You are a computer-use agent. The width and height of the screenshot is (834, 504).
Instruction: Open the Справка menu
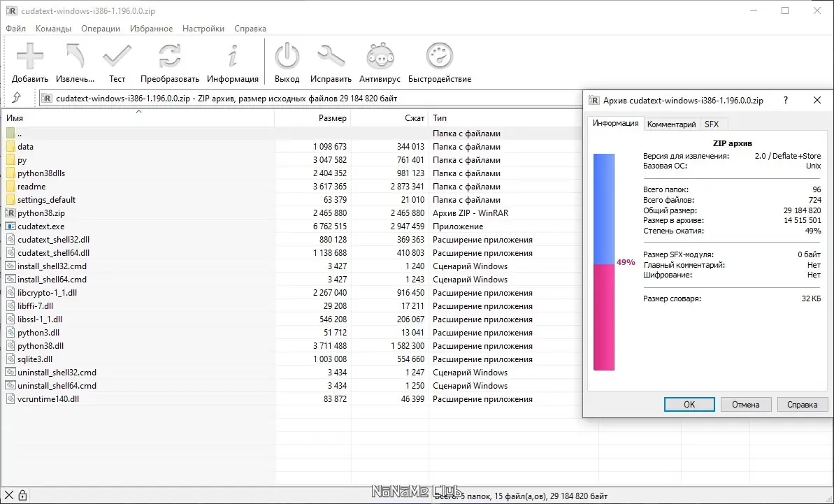pyautogui.click(x=250, y=29)
